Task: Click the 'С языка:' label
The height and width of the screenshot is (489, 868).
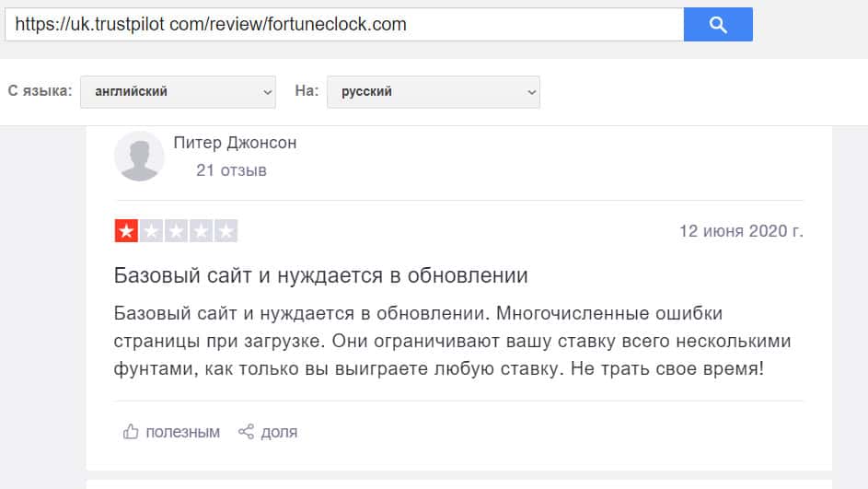Action: (40, 91)
